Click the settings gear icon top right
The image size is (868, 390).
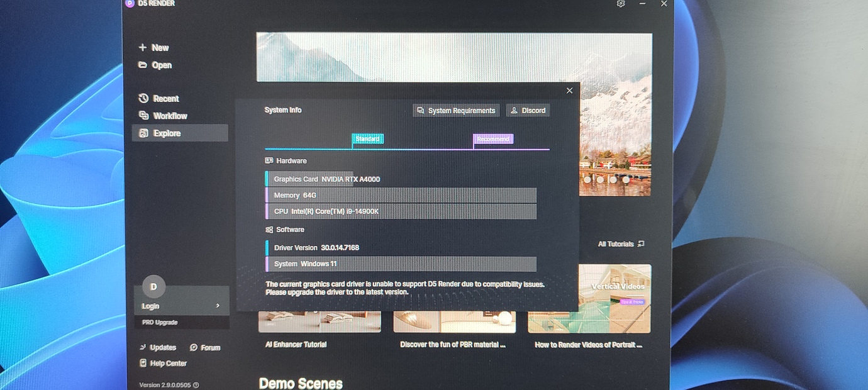coord(621,4)
